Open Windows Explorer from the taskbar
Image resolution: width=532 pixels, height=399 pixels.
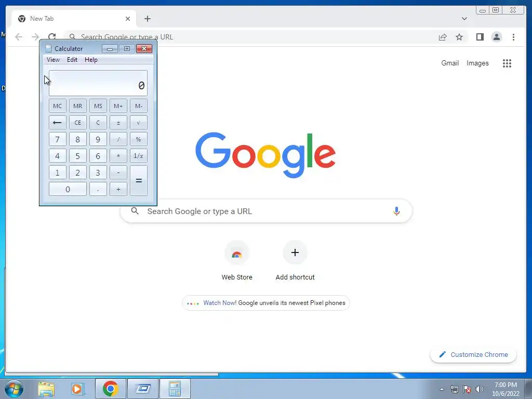coord(46,389)
